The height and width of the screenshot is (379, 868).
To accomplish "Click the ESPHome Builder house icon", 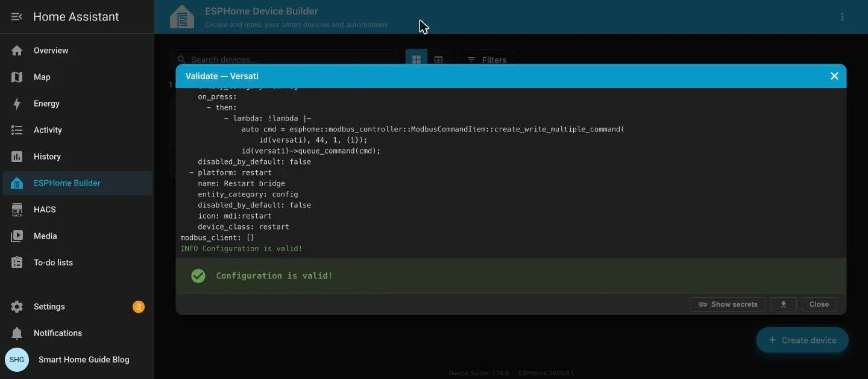I will tap(17, 183).
